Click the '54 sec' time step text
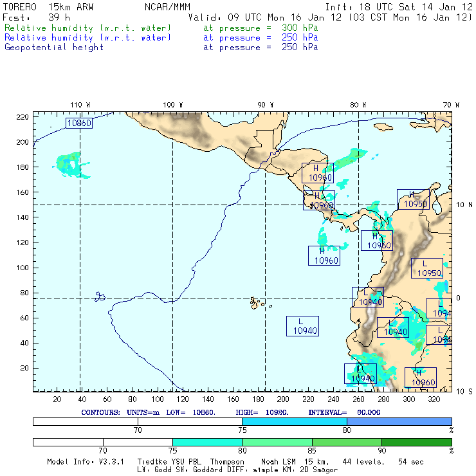Screen dimensions: 476x476 pyautogui.click(x=411, y=462)
